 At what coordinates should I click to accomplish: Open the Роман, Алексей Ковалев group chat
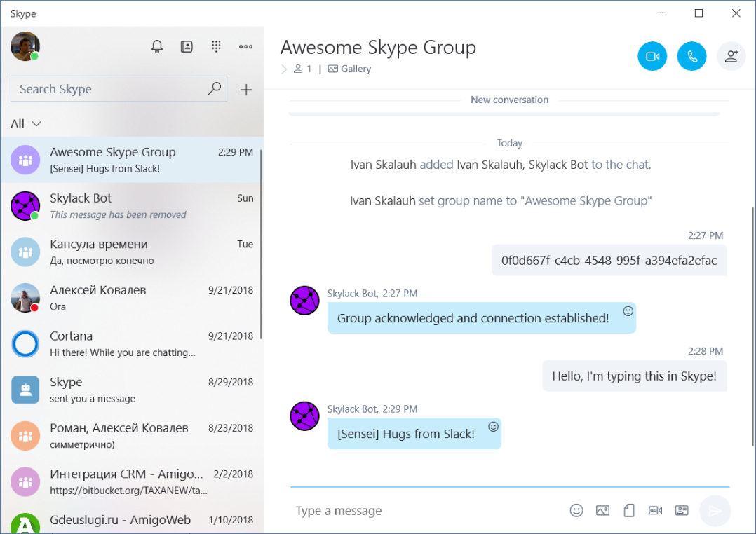pos(132,436)
